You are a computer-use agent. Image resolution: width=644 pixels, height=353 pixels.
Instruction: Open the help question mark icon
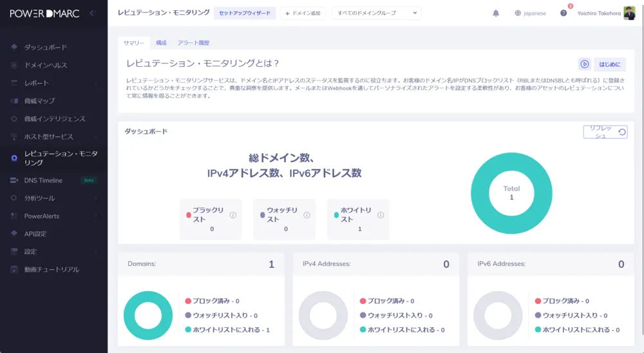[x=563, y=14]
